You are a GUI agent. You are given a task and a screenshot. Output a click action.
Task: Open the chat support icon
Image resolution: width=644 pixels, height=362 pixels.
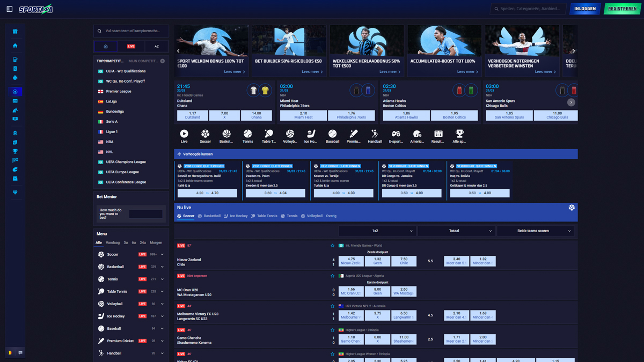point(20,352)
